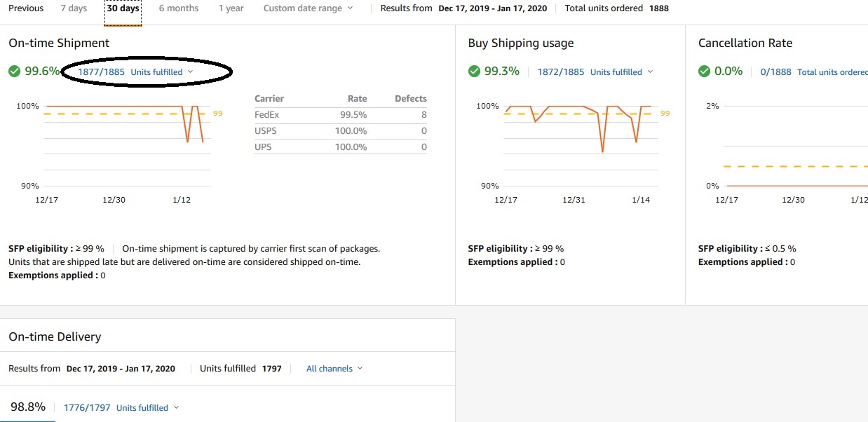Expand Units fulfilled dropdown under On-time Delivery

point(147,408)
